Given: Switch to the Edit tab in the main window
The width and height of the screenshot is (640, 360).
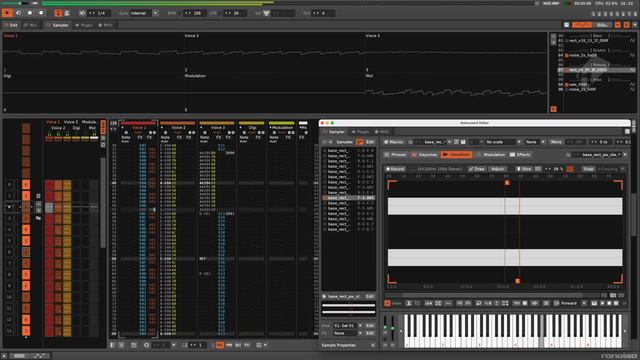Looking at the screenshot, I should (11, 25).
